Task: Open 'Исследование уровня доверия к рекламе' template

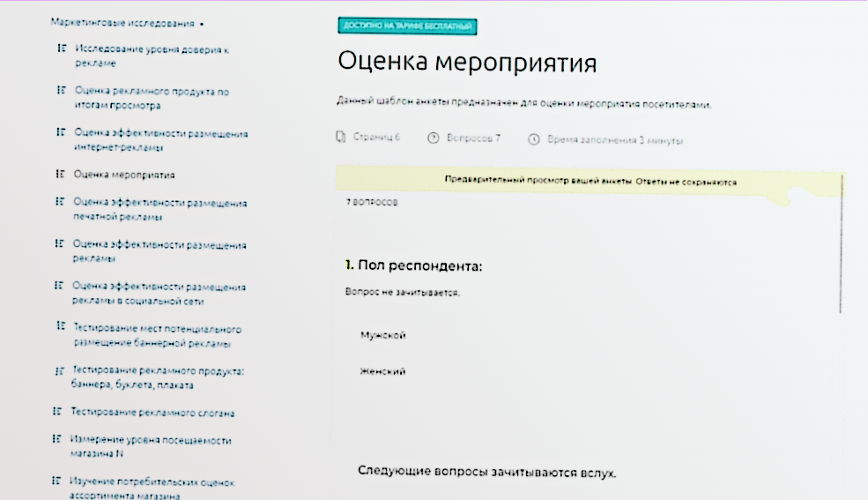Action: pos(152,56)
